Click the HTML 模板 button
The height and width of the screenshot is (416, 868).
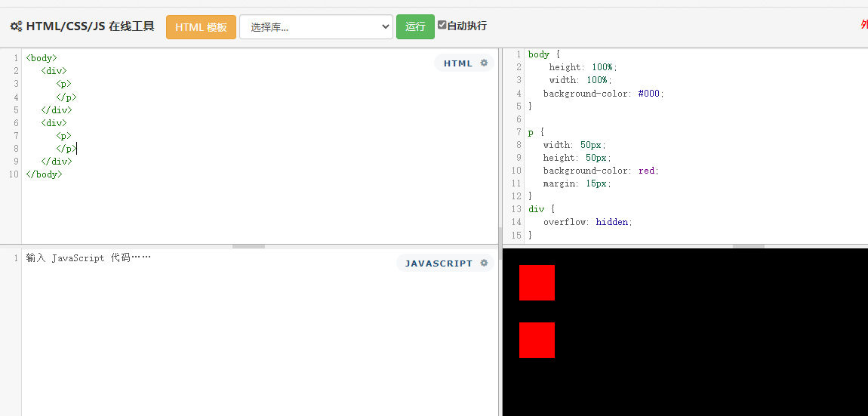click(201, 27)
